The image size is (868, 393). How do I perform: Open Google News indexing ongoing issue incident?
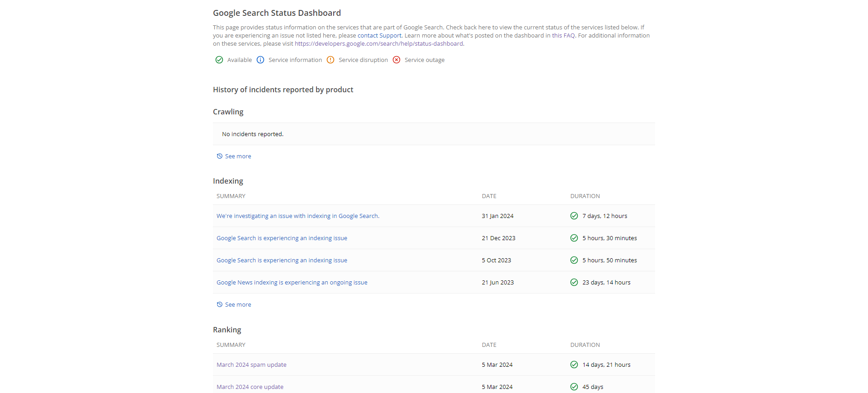[292, 282]
